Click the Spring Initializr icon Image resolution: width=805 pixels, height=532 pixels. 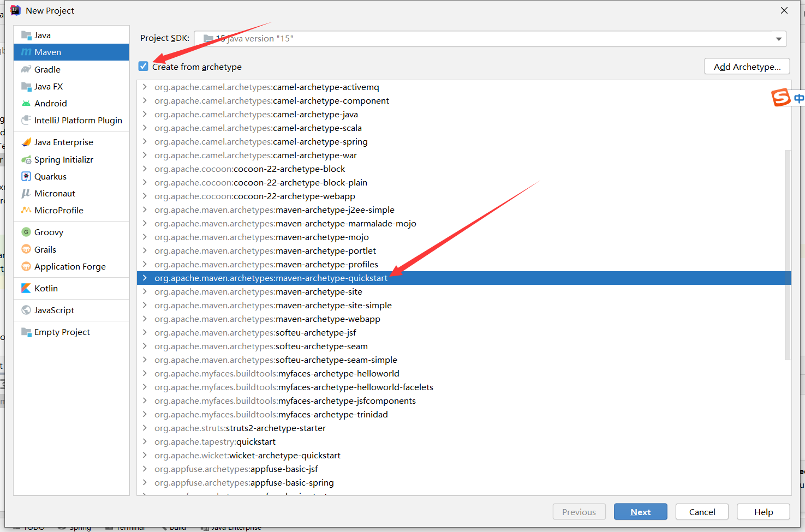[x=26, y=159]
